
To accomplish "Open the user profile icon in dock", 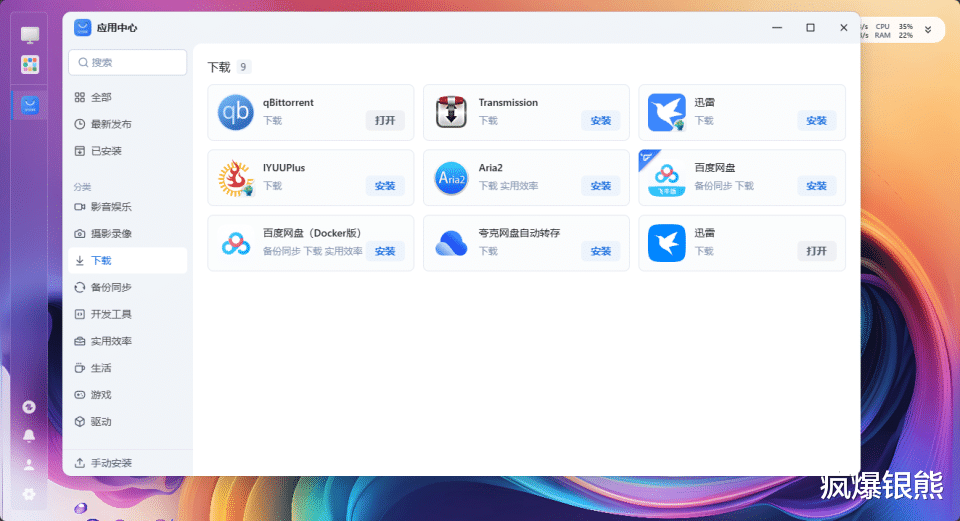I will pos(29,465).
